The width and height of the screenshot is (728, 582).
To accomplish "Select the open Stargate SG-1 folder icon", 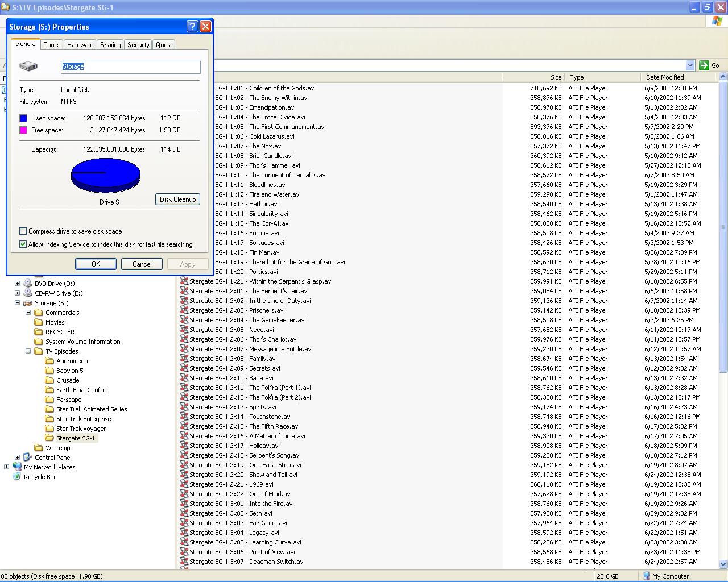I will pos(49,438).
